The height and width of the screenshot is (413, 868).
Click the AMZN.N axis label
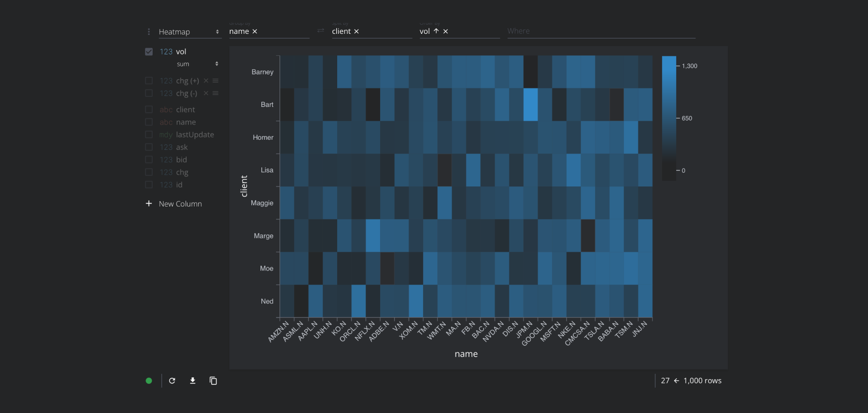click(x=279, y=331)
